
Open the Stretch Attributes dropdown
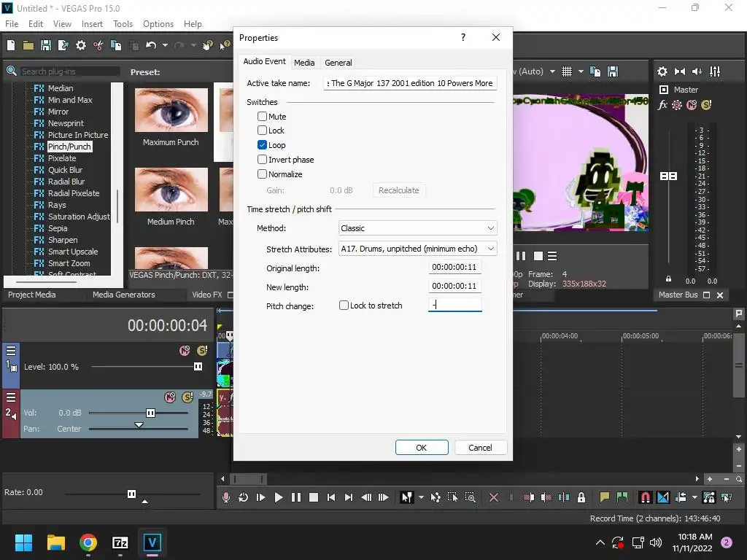[417, 249]
